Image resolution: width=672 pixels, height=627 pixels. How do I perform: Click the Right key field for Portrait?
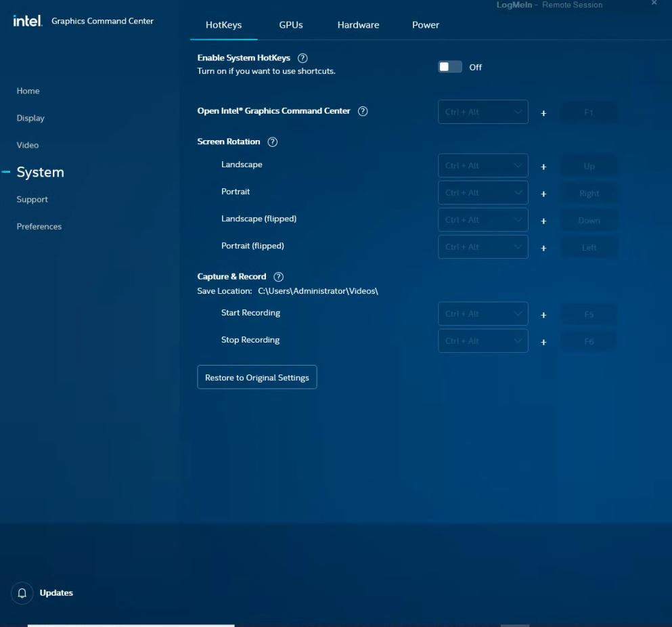click(589, 194)
